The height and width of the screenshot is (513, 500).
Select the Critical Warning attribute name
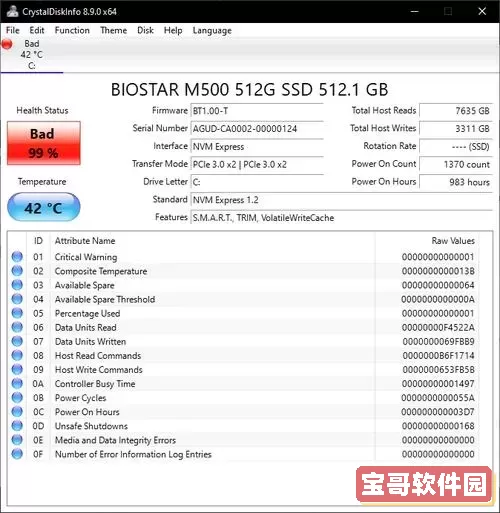[86, 257]
